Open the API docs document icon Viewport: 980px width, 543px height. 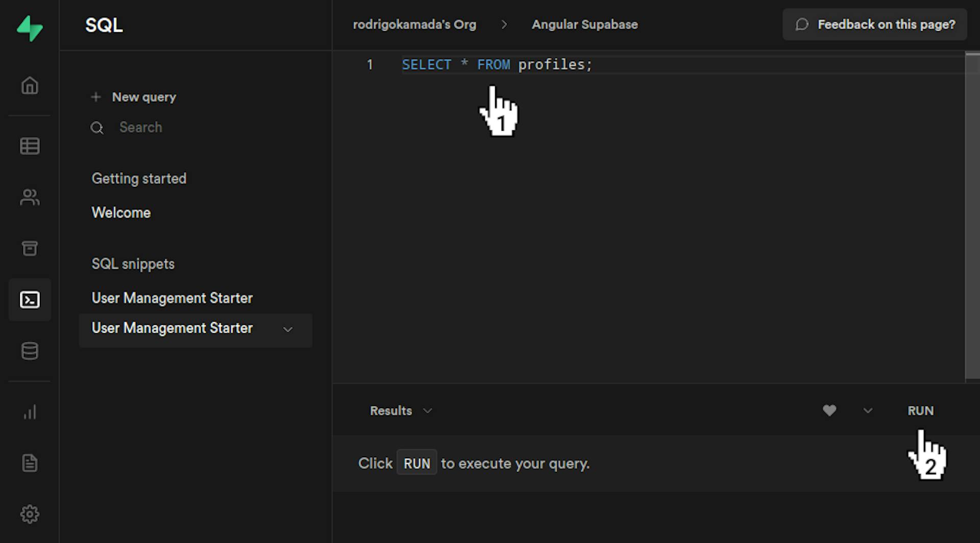tap(30, 463)
